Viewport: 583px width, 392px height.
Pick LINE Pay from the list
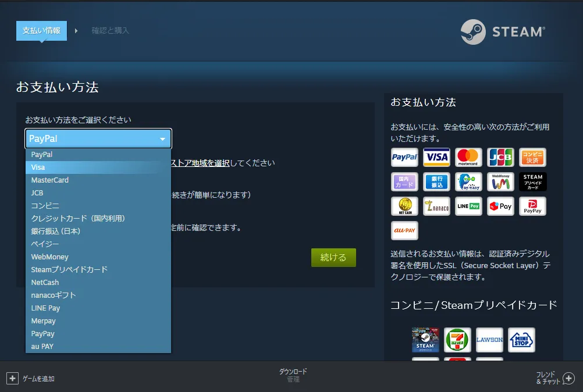click(x=98, y=308)
